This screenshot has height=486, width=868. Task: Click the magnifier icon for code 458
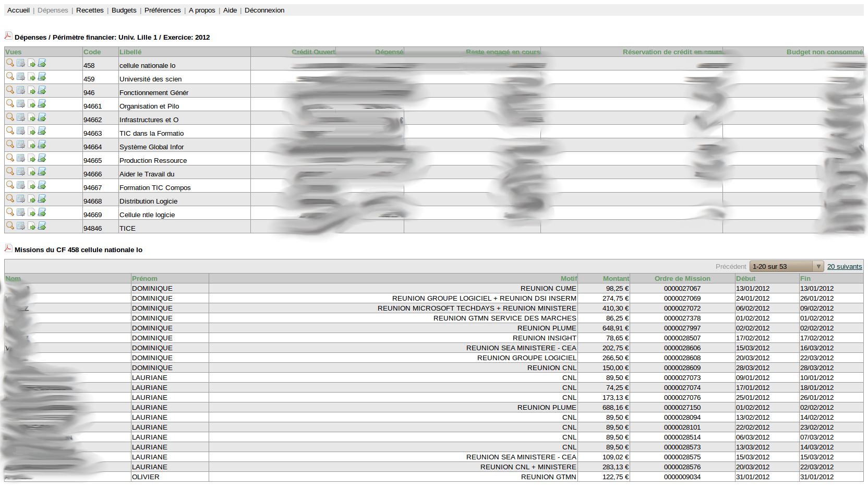coord(10,63)
